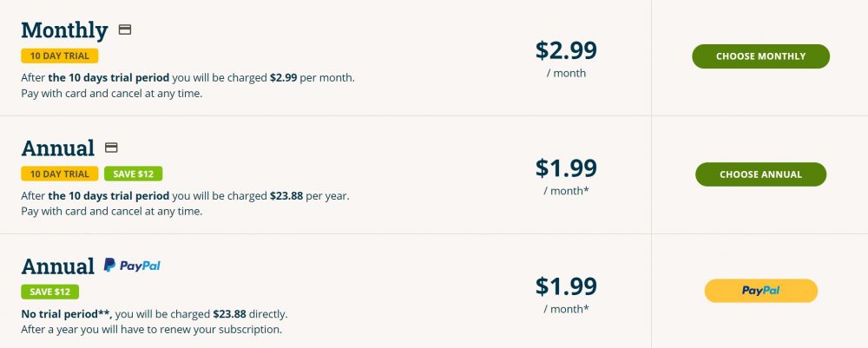Click the credit card icon beside Monthly
Viewport: 868px width, 348px height.
click(125, 30)
